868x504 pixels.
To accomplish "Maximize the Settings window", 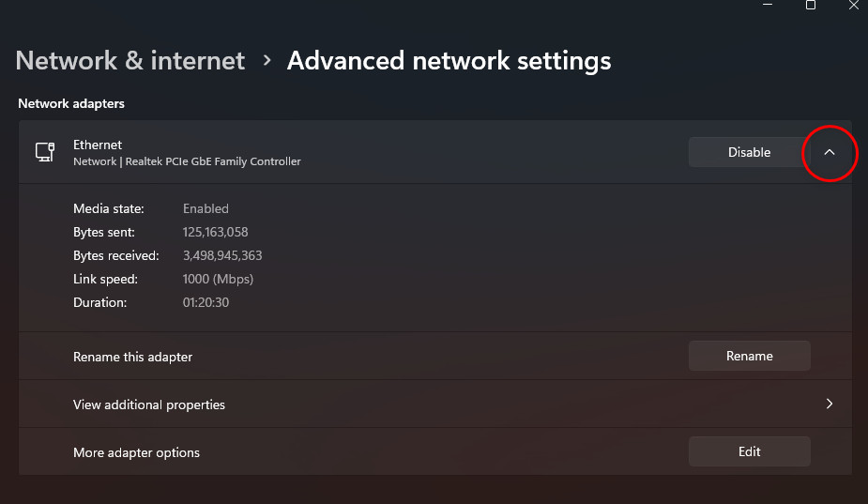I will point(811,6).
